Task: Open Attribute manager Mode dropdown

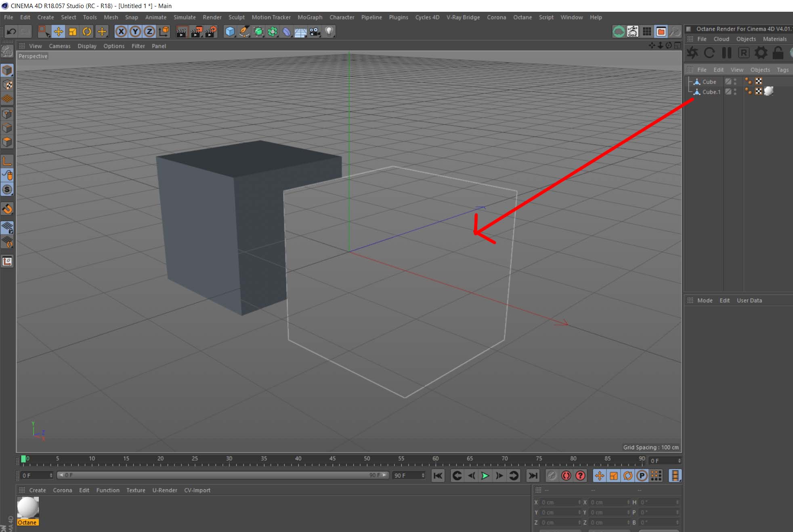Action: tap(705, 300)
